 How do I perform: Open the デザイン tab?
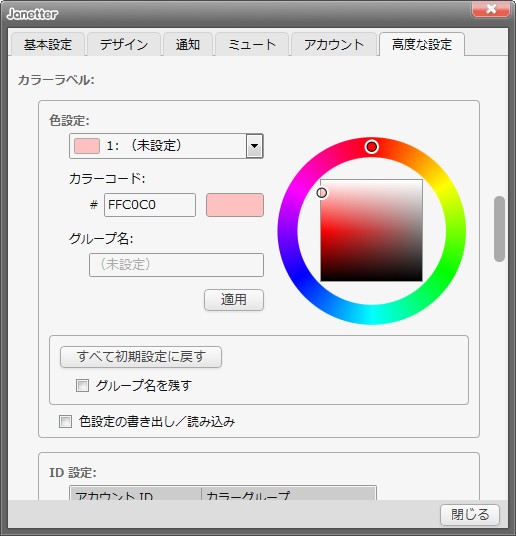(124, 44)
